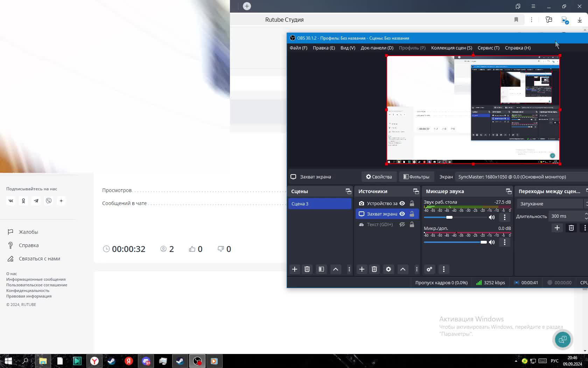Viewport: 588px width, 368px height.
Task: Toggle visibility of Устройство за source
Action: [402, 203]
